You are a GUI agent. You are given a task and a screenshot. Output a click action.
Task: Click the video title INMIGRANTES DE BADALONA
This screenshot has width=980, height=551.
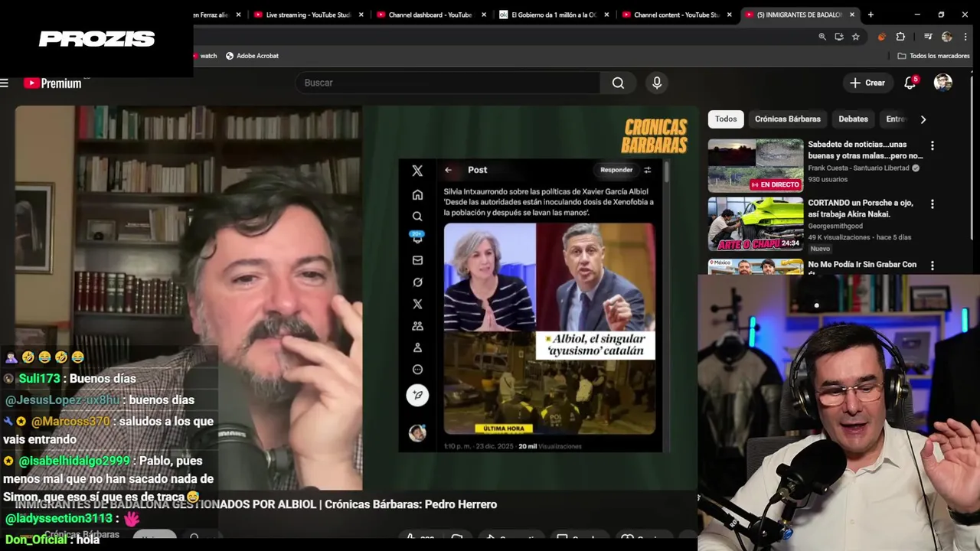(x=256, y=504)
